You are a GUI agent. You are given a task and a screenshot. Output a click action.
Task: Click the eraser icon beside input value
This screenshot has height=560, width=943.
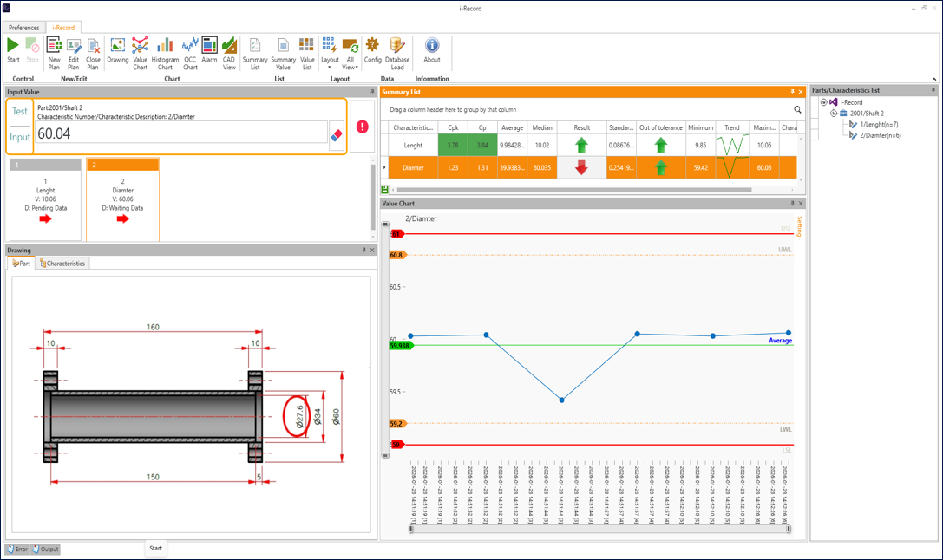pyautogui.click(x=337, y=135)
